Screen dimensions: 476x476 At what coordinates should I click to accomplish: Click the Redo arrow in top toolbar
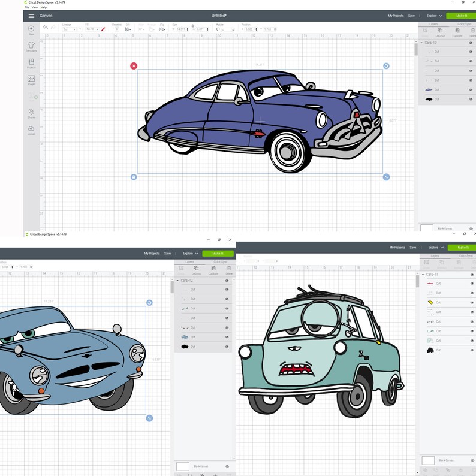[x=53, y=28]
